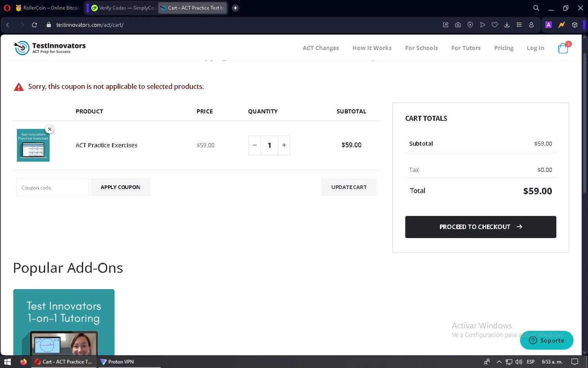588x368 pixels.
Task: Open the ACT Practice Exercises product link
Action: 106,145
